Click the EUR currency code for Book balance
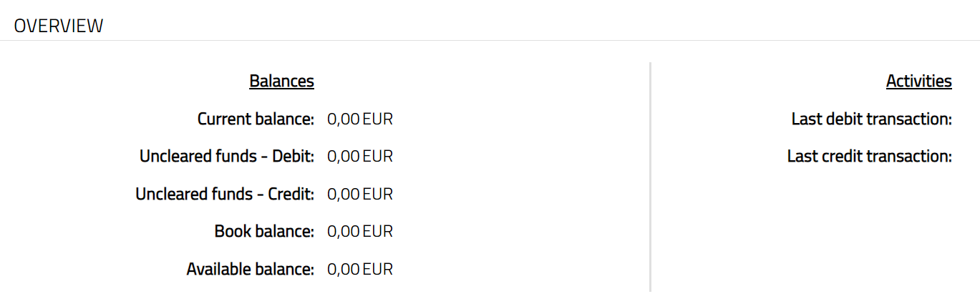 [378, 232]
